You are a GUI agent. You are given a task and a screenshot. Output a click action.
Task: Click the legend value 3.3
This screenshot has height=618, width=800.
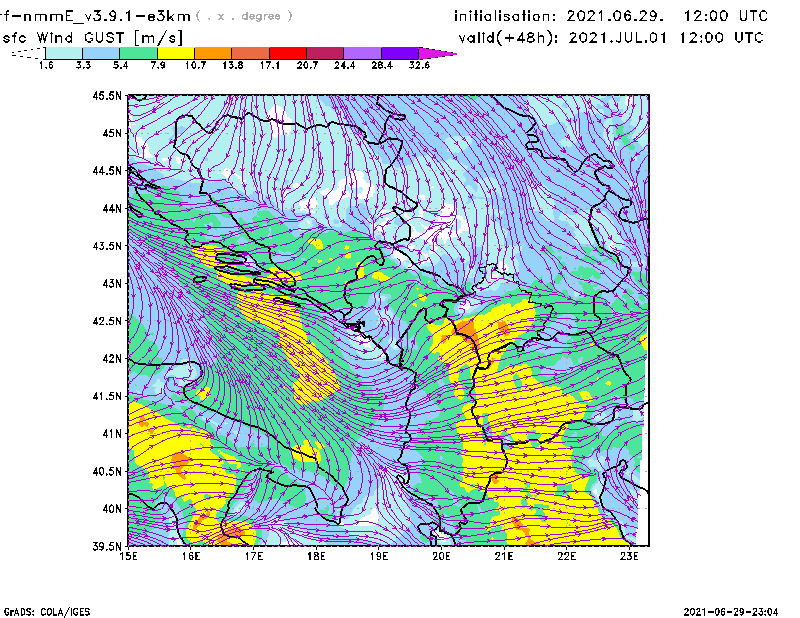[83, 65]
